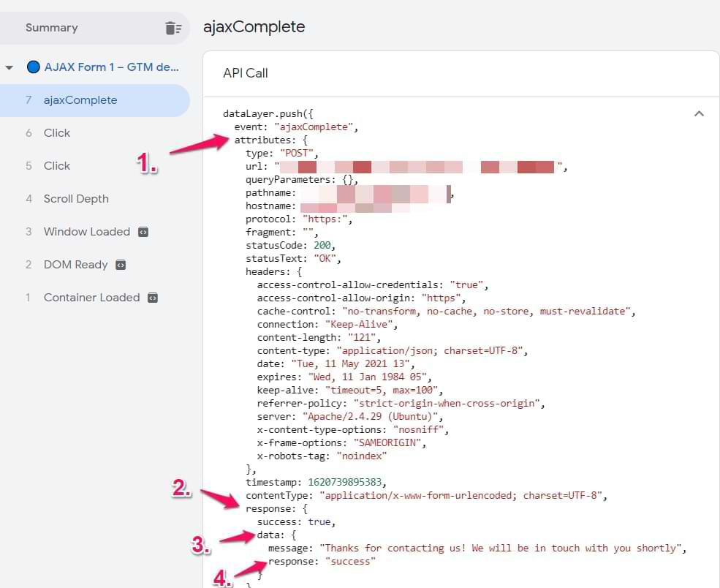This screenshot has height=588, width=720.
Task: Open the Window Loaded event
Action: click(86, 232)
